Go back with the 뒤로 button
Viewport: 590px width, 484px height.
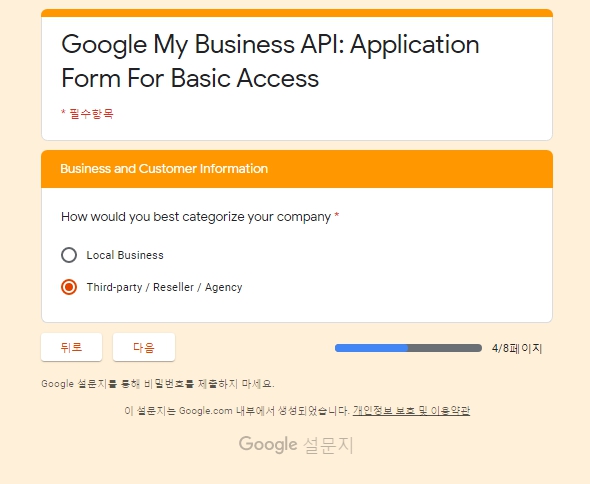(x=71, y=347)
